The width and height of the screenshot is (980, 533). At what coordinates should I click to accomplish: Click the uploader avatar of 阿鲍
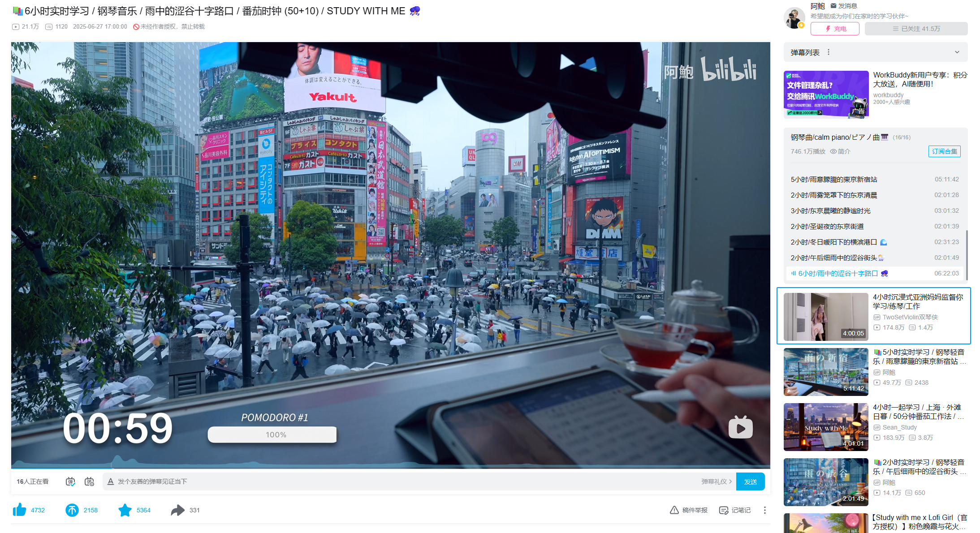pyautogui.click(x=794, y=18)
